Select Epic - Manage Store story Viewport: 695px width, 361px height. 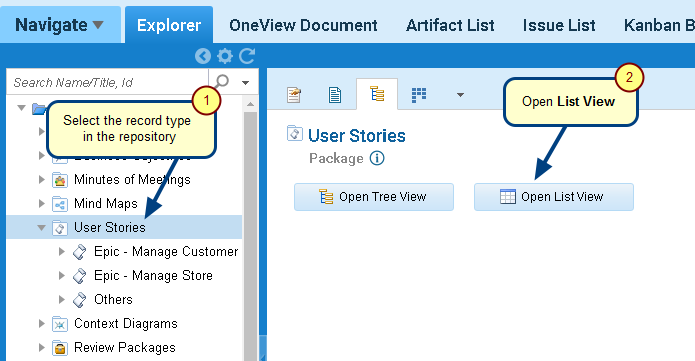coord(153,275)
